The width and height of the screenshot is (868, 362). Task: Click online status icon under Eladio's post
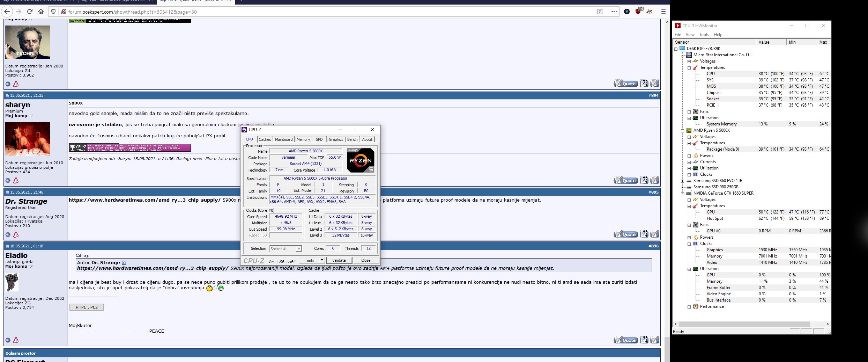pyautogui.click(x=8, y=340)
